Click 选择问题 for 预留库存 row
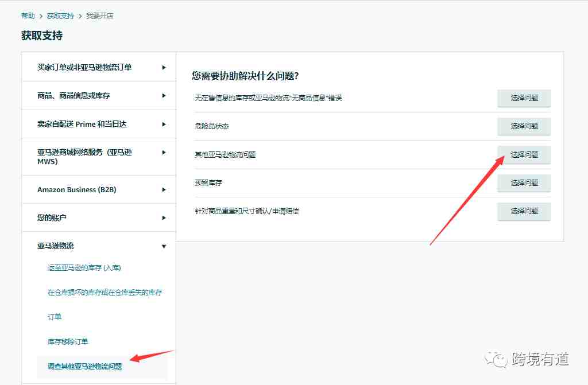The height and width of the screenshot is (385, 588). pos(524,183)
